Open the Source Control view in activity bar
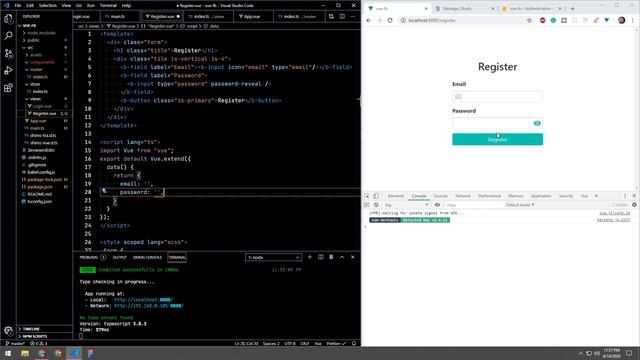The image size is (640, 360). pos(8,53)
